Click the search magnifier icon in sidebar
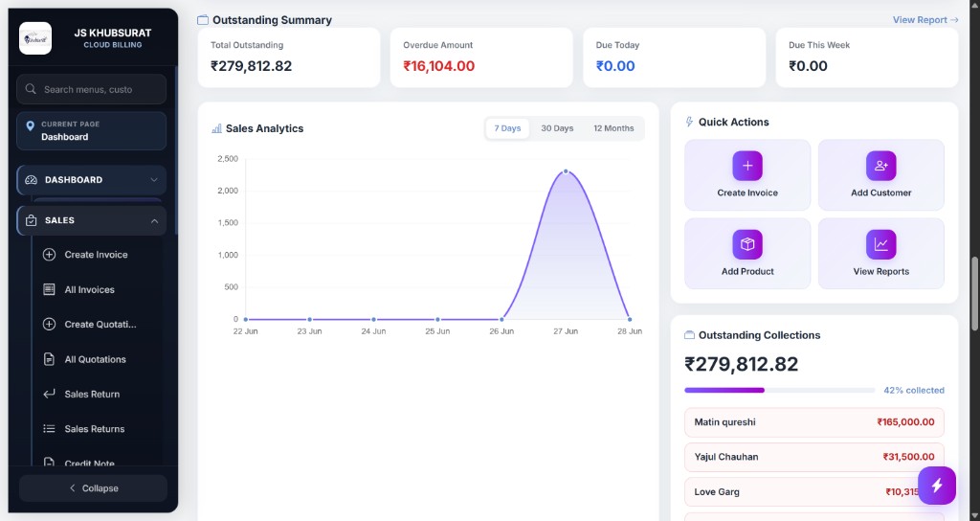This screenshot has height=521, width=980. (30, 89)
